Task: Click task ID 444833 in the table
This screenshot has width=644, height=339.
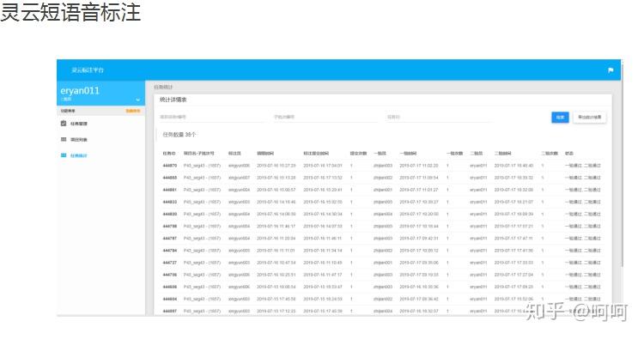Action: click(170, 202)
